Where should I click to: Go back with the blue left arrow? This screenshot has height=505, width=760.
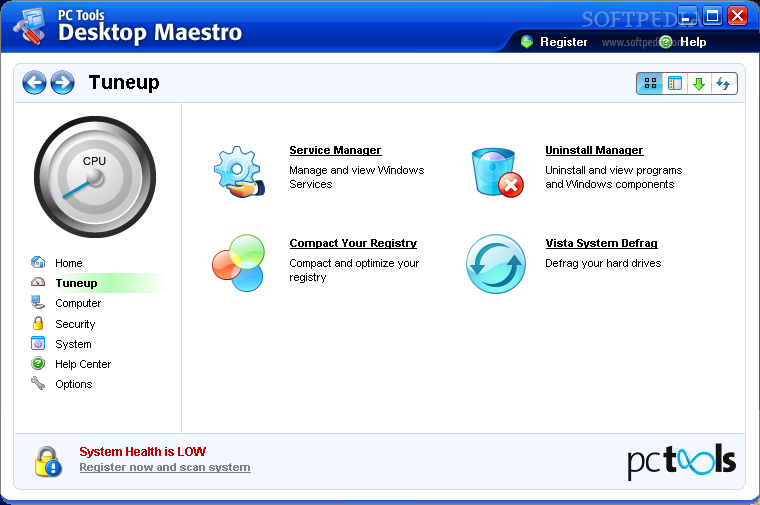[x=34, y=82]
